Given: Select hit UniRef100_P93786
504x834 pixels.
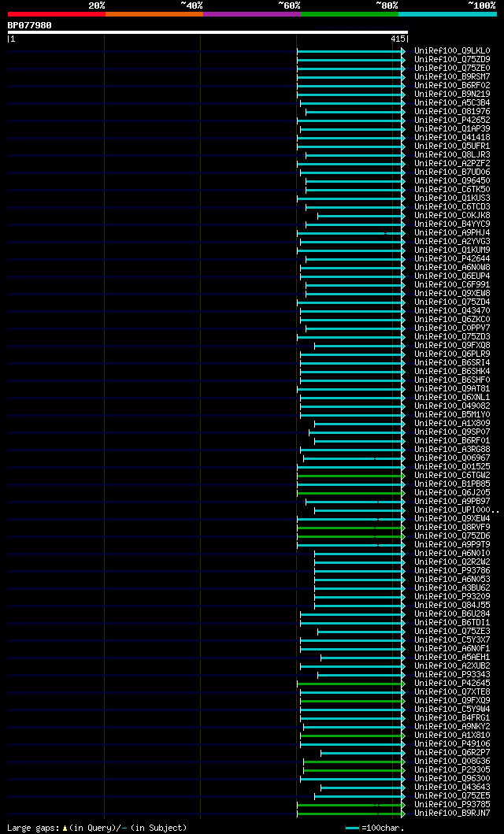Looking at the screenshot, I should point(453,571).
